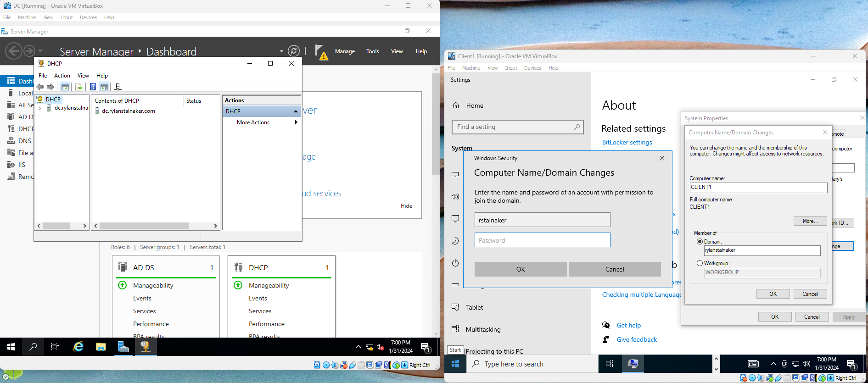Screen dimensions: 868x383
Task: Open action center on Client1 taskbar
Action: (851, 364)
